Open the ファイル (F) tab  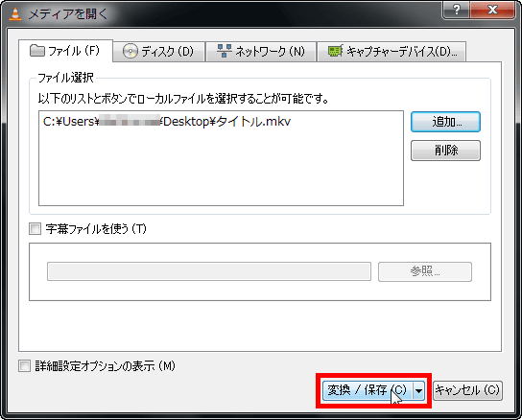pos(65,51)
